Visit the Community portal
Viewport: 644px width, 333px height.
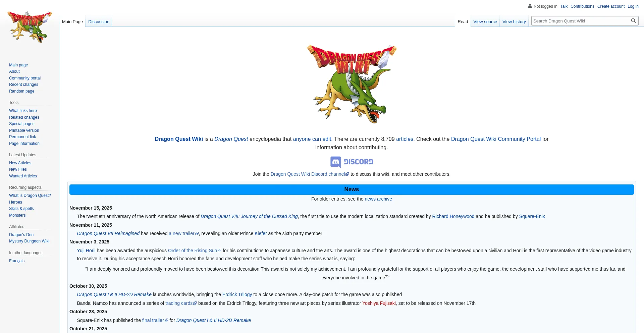[25, 78]
